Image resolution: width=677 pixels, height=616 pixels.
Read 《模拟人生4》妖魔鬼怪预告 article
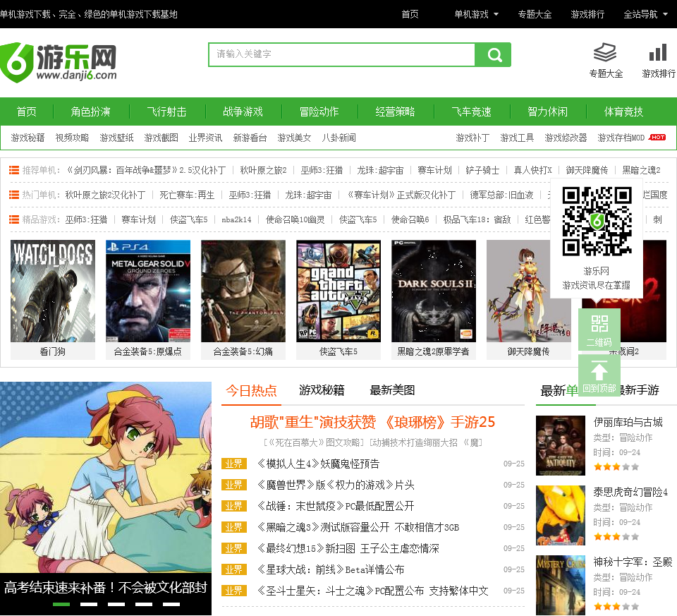(318, 464)
